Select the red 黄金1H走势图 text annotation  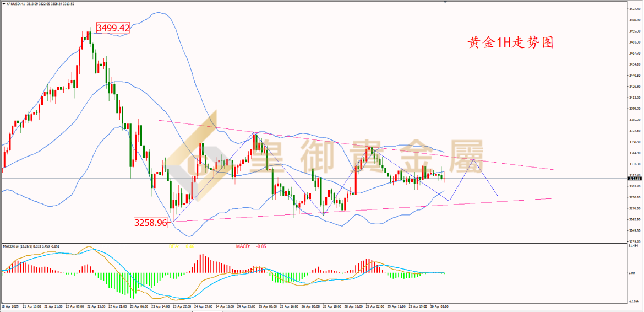point(511,42)
